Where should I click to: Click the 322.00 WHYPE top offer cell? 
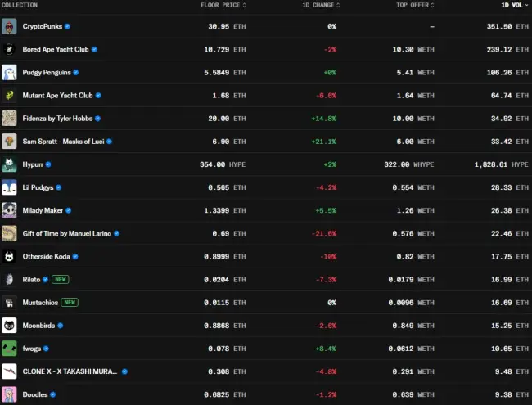tap(409, 164)
